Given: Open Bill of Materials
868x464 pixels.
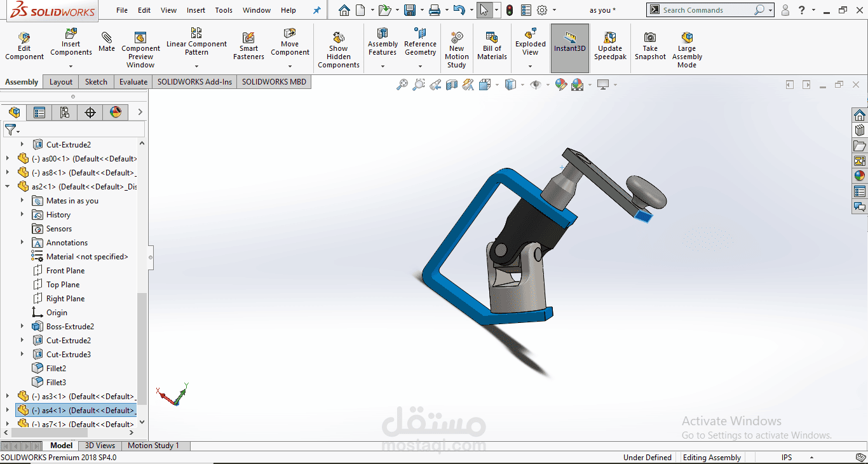Looking at the screenshot, I should (492, 46).
